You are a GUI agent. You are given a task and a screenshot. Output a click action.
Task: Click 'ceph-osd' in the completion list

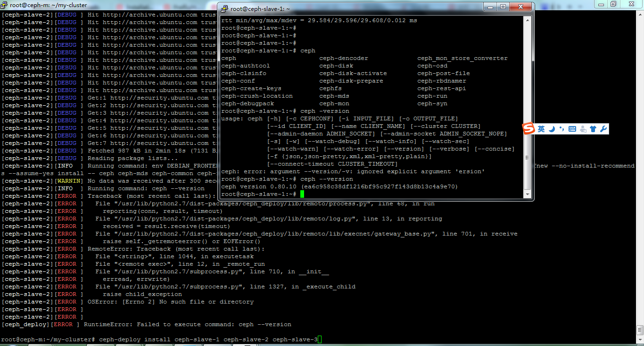pos(432,66)
